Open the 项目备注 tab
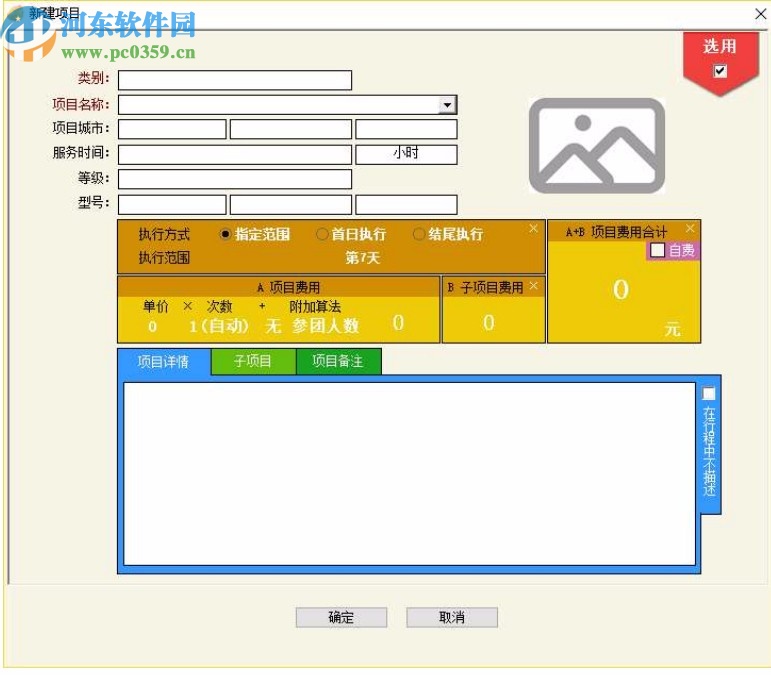The width and height of the screenshot is (771, 675). [338, 361]
